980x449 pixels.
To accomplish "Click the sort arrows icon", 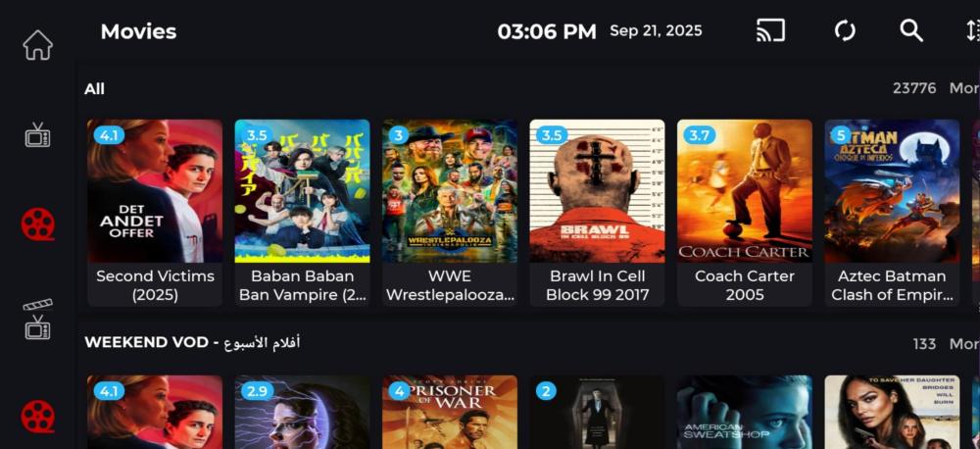I will click(x=972, y=30).
